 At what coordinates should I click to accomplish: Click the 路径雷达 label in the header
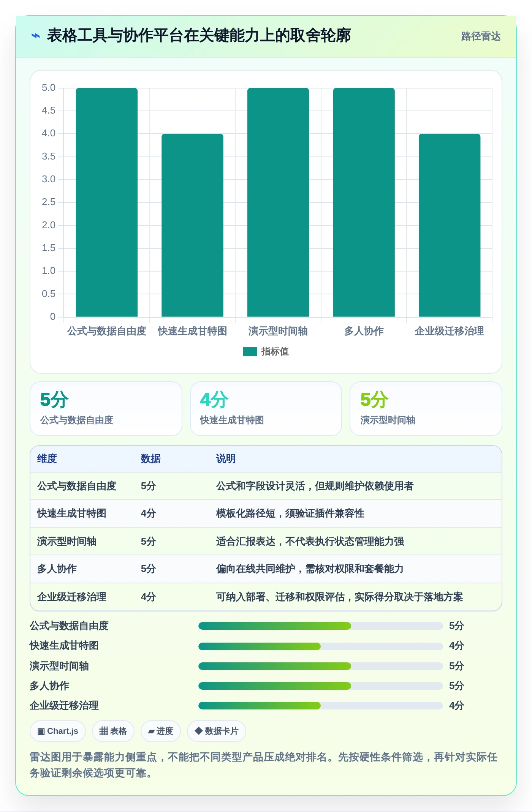coord(481,36)
